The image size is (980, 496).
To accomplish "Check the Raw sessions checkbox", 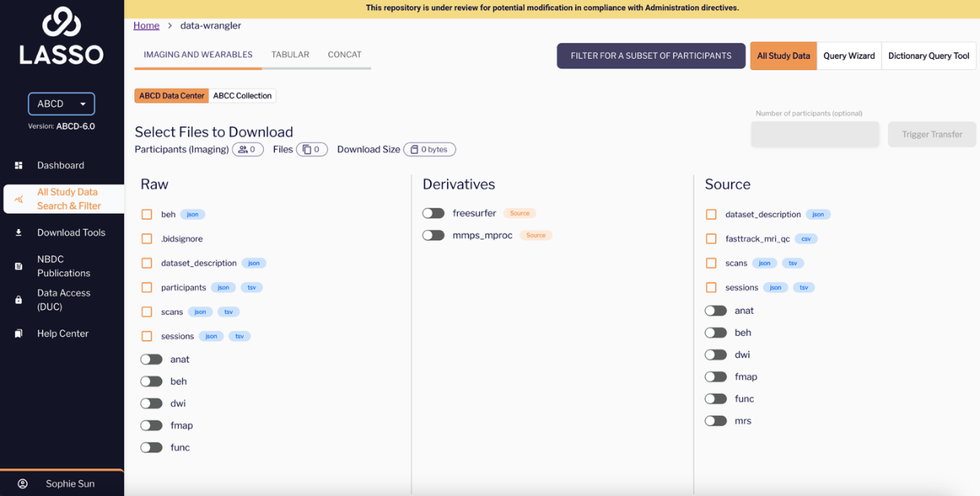I will coord(147,336).
